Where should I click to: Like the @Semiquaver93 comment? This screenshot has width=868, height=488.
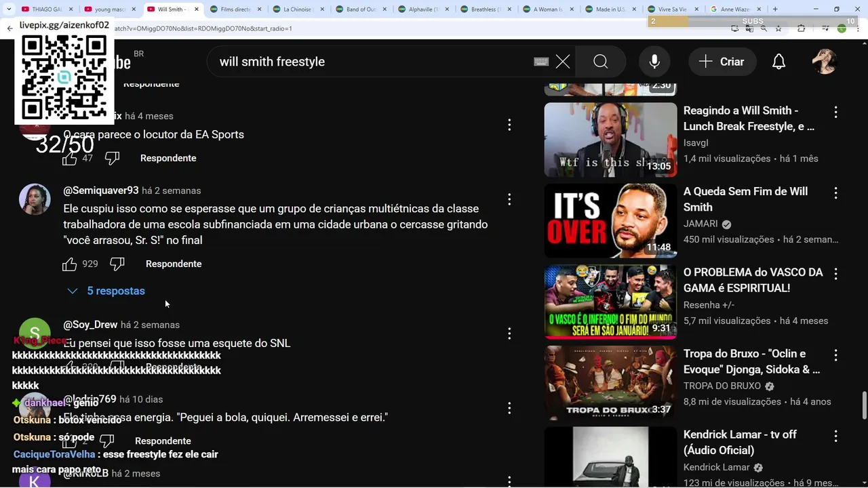[x=70, y=264]
